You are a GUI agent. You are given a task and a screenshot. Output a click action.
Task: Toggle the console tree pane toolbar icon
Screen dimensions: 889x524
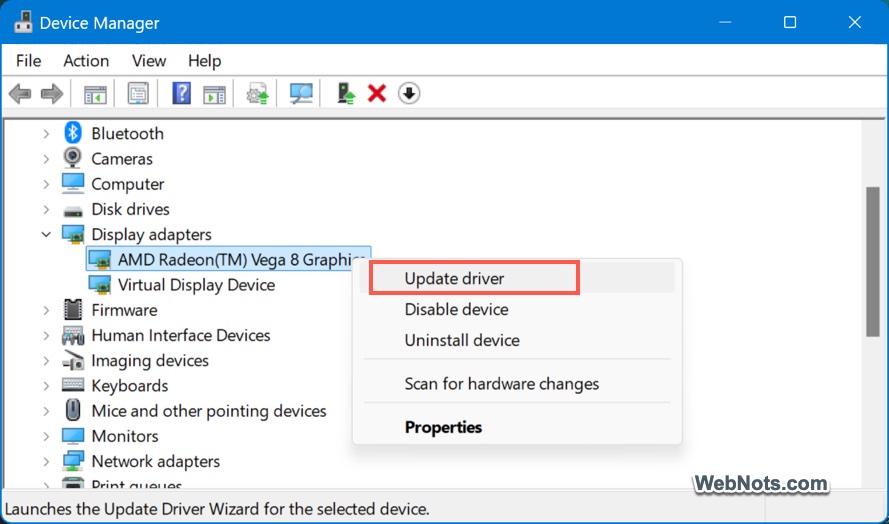95,94
